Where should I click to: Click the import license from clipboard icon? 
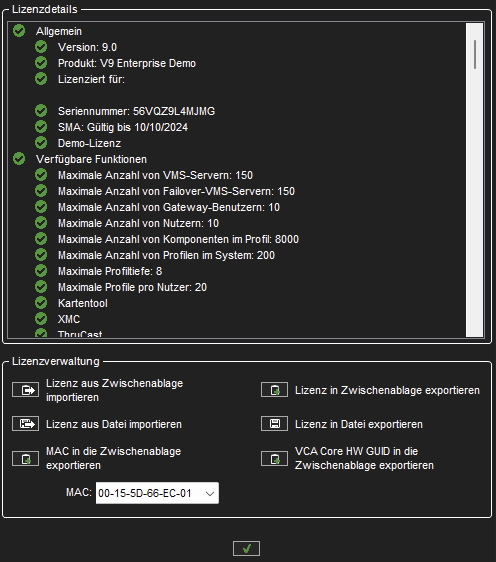(x=25, y=390)
